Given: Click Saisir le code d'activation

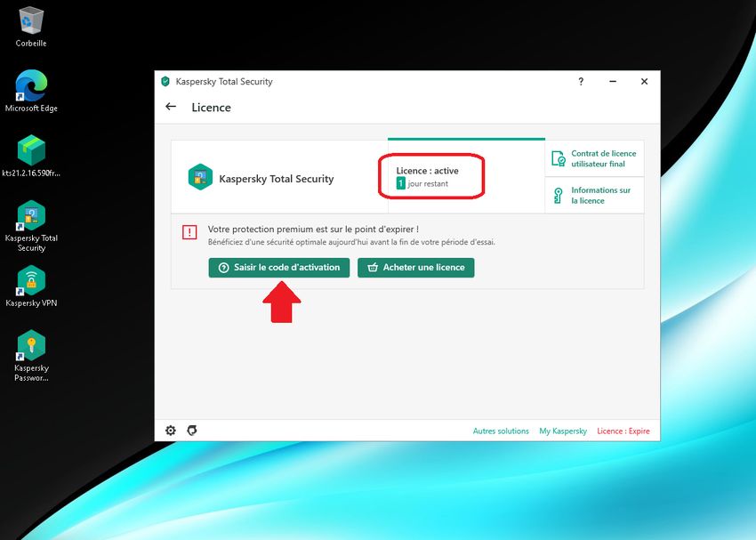Looking at the screenshot, I should coord(280,268).
